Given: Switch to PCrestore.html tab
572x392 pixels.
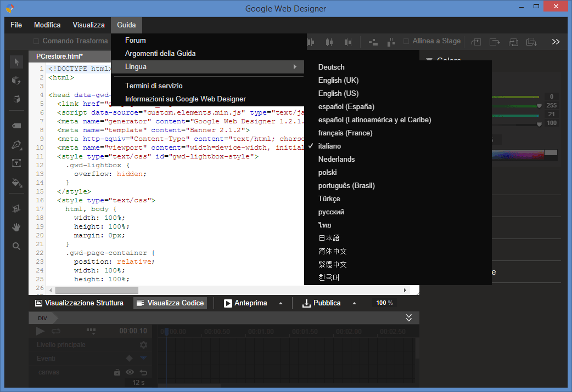Looking at the screenshot, I should 59,56.
